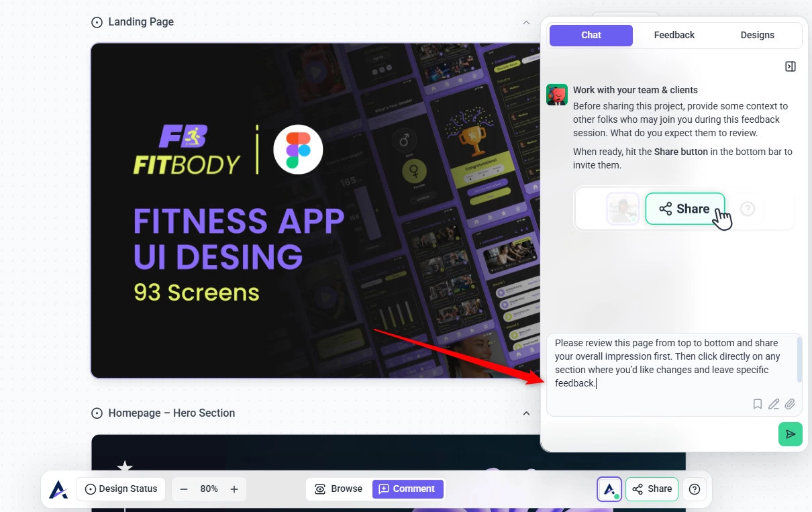The height and width of the screenshot is (512, 812).
Task: Switch to Browse mode
Action: pos(339,489)
